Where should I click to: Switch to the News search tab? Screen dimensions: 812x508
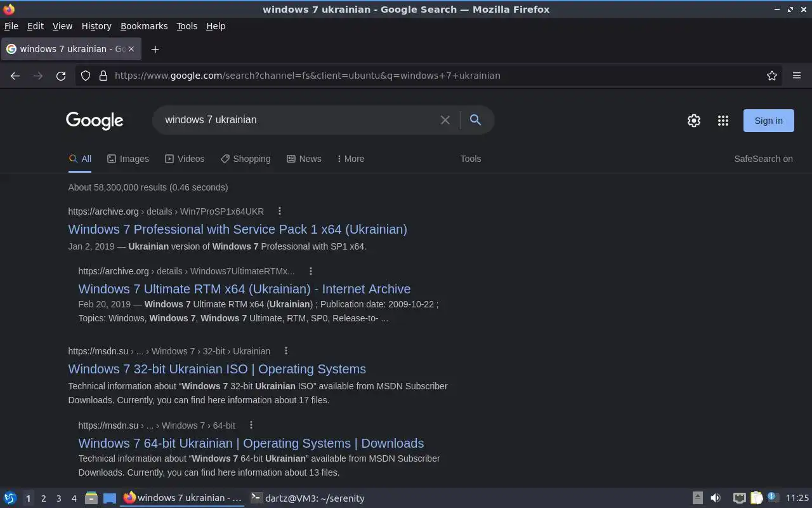pyautogui.click(x=304, y=159)
